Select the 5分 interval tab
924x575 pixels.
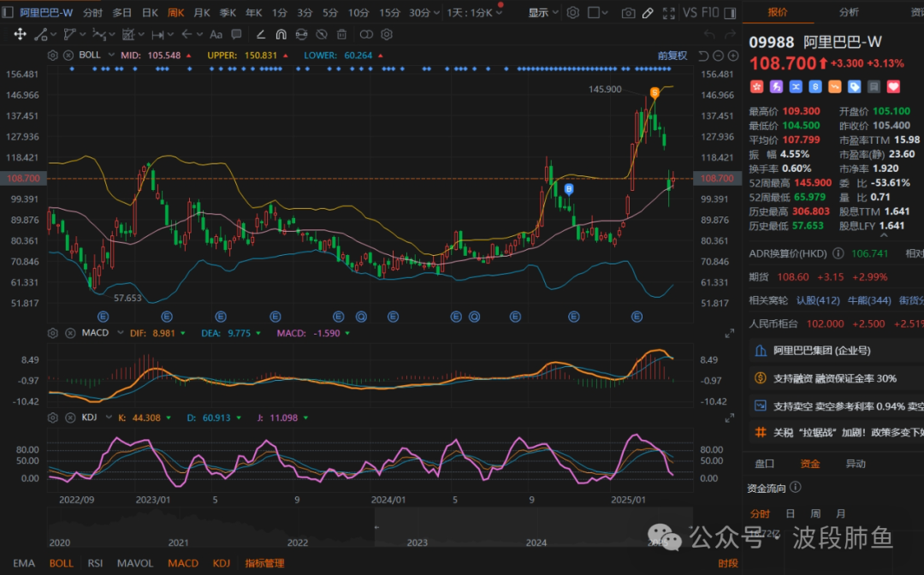[x=330, y=12]
